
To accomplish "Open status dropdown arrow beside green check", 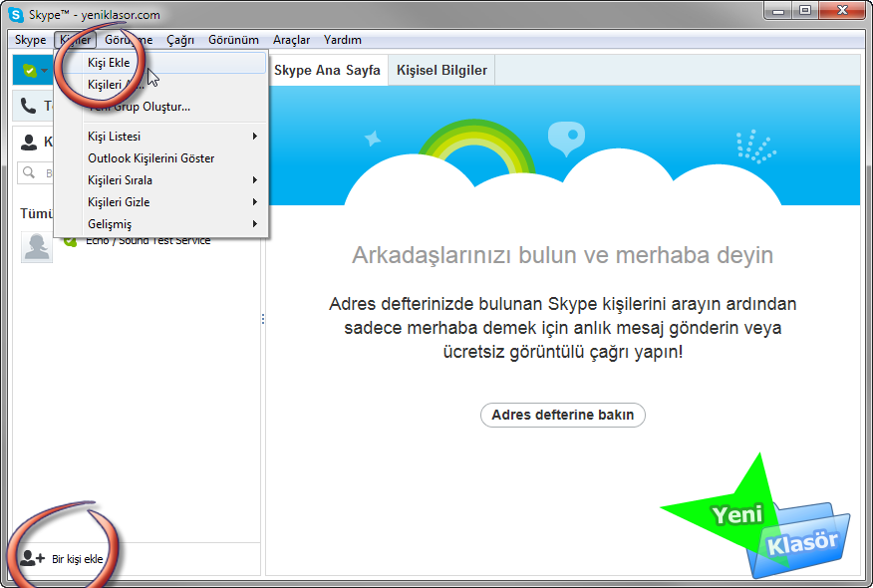I will (x=45, y=72).
